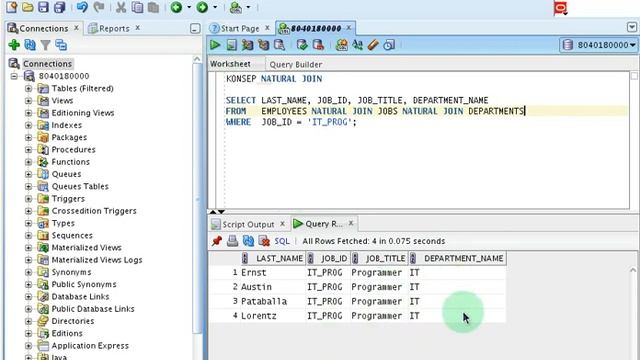
Task: Add new connection green plus
Action: (14, 45)
